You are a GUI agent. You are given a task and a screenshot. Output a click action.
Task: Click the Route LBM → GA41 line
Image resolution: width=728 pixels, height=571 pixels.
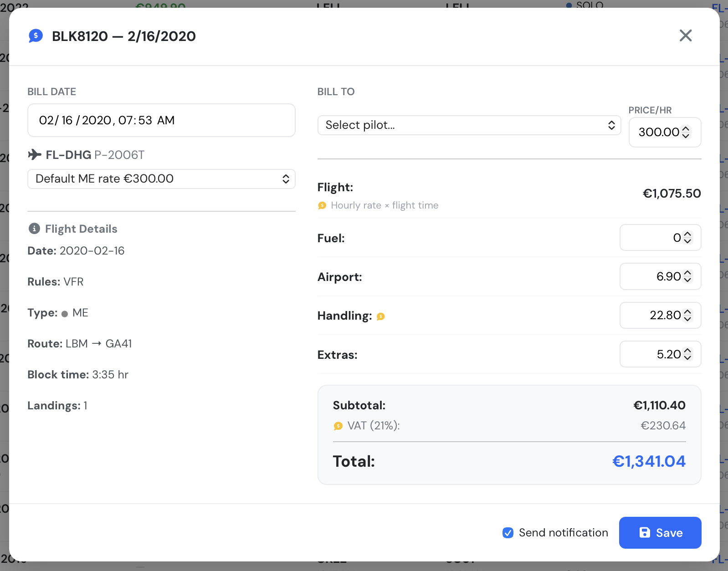click(x=80, y=344)
